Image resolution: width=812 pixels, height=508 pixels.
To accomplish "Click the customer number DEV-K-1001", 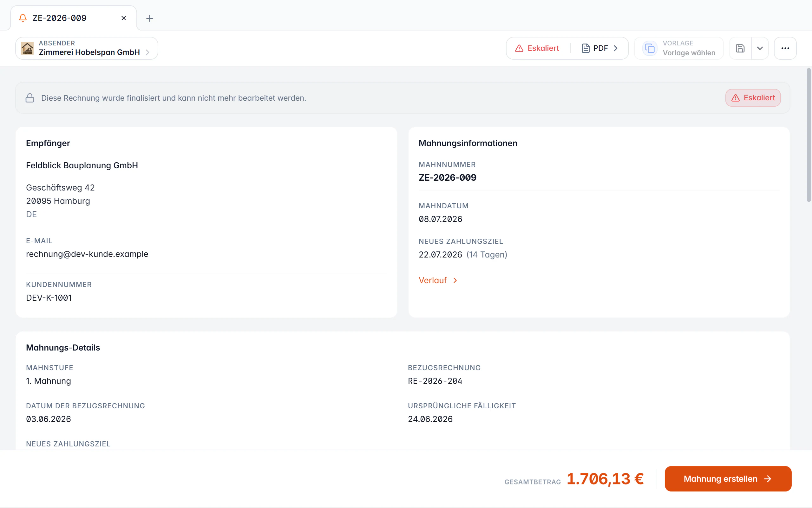I will (49, 298).
